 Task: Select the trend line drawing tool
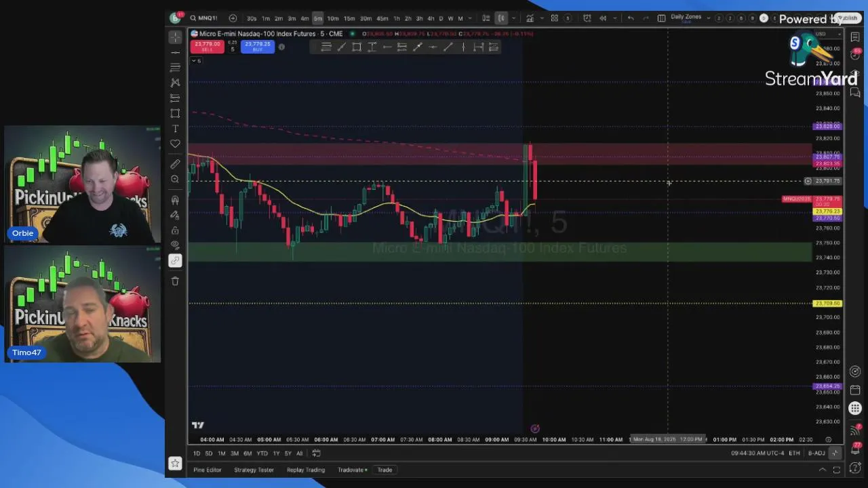(x=175, y=52)
